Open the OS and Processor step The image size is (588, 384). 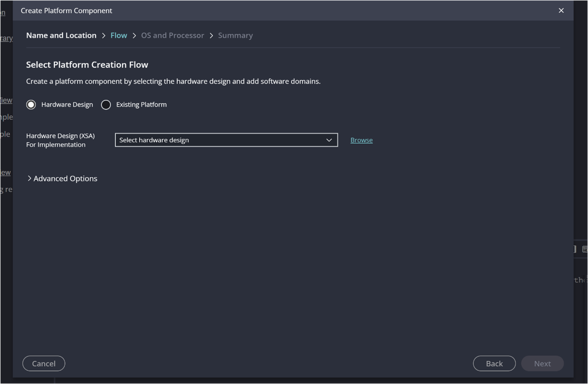coord(172,35)
